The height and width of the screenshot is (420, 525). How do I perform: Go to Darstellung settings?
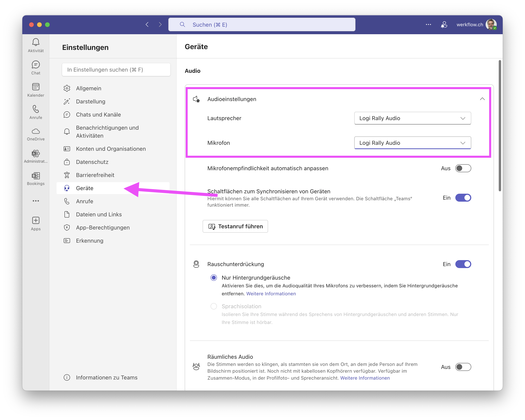point(91,102)
